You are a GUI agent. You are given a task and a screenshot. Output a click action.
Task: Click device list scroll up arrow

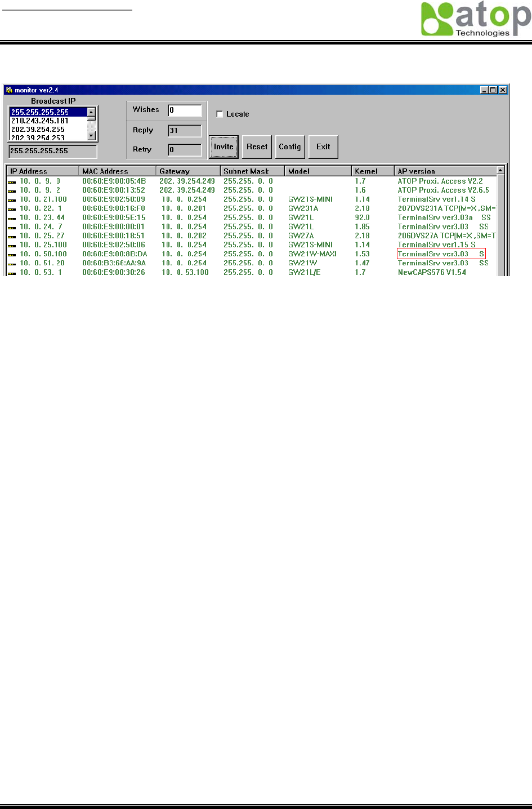[500, 170]
